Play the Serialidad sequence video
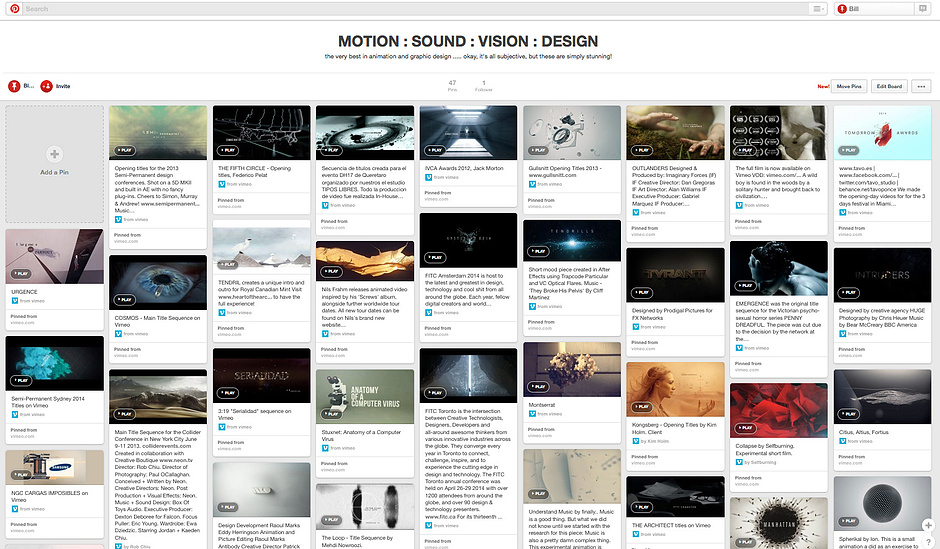Screen dimensions: 940x549 pyautogui.click(x=228, y=393)
